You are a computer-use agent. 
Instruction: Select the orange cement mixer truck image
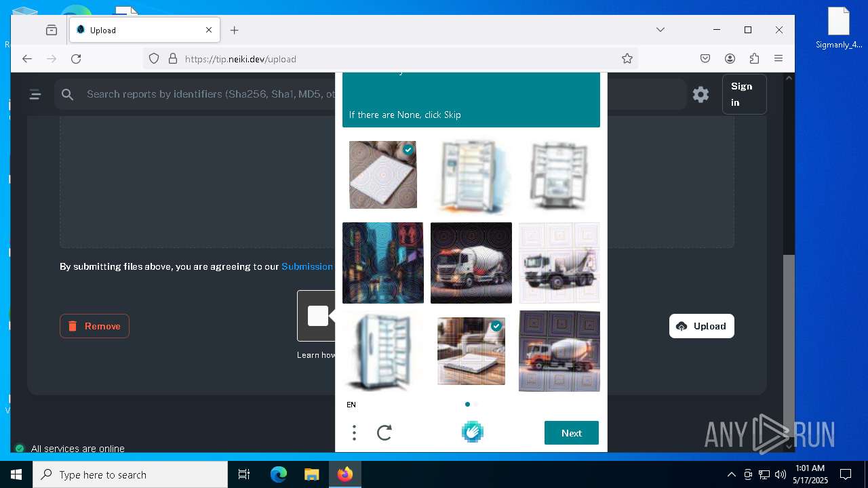(559, 351)
